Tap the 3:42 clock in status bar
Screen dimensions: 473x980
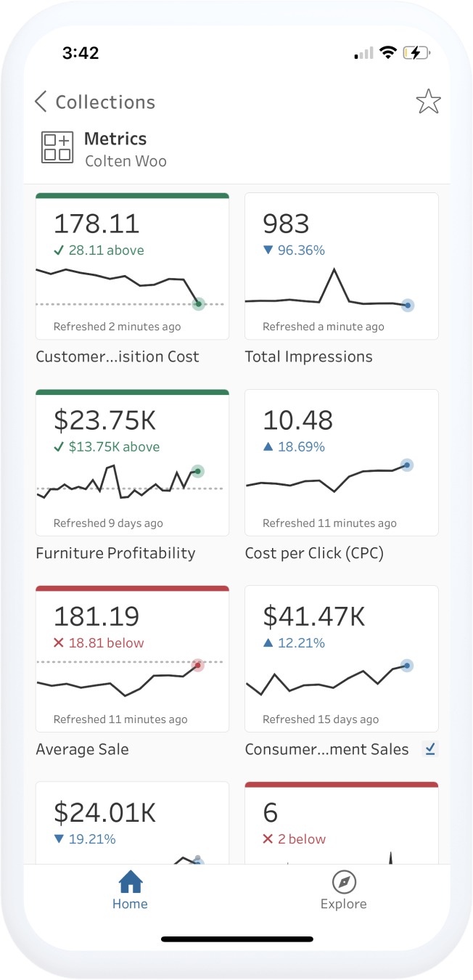tap(81, 52)
